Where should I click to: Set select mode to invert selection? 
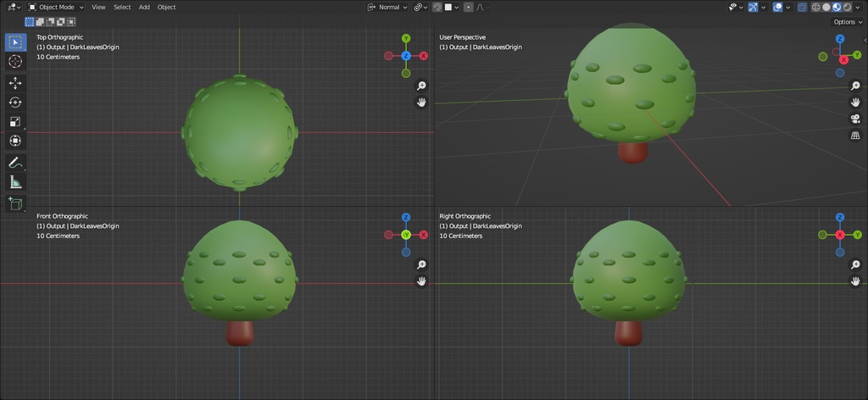pos(60,22)
